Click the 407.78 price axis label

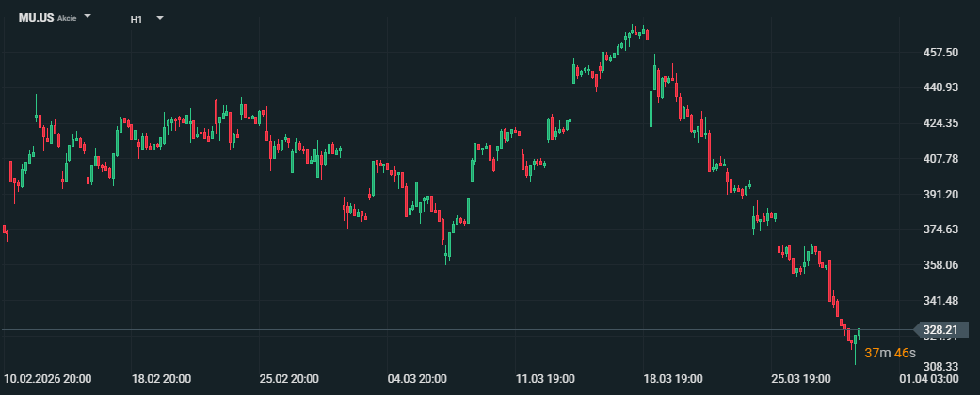[x=940, y=159]
